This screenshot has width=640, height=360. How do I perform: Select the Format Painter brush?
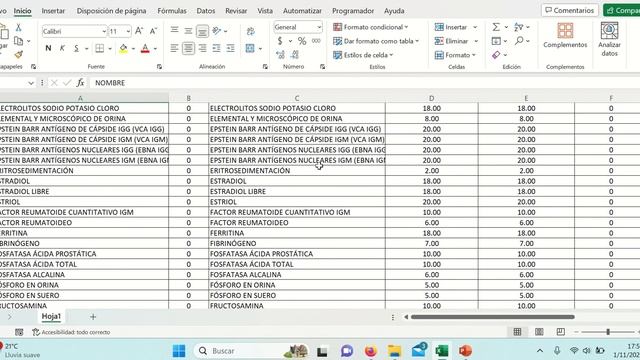tap(18, 54)
